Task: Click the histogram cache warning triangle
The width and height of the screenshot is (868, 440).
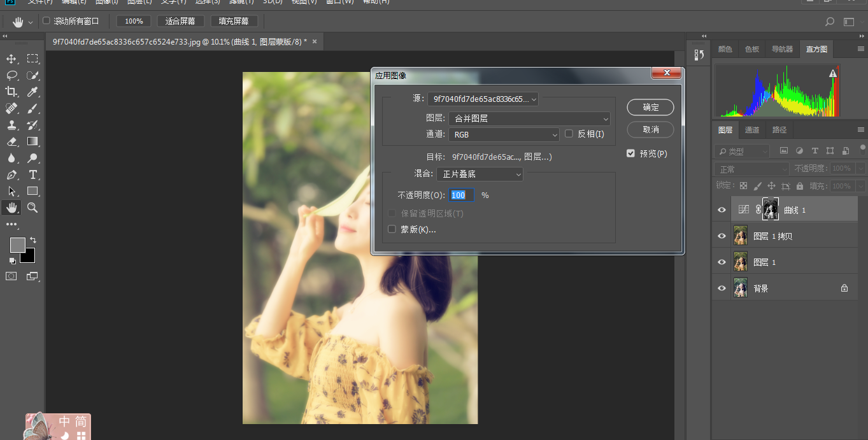Action: [x=832, y=74]
